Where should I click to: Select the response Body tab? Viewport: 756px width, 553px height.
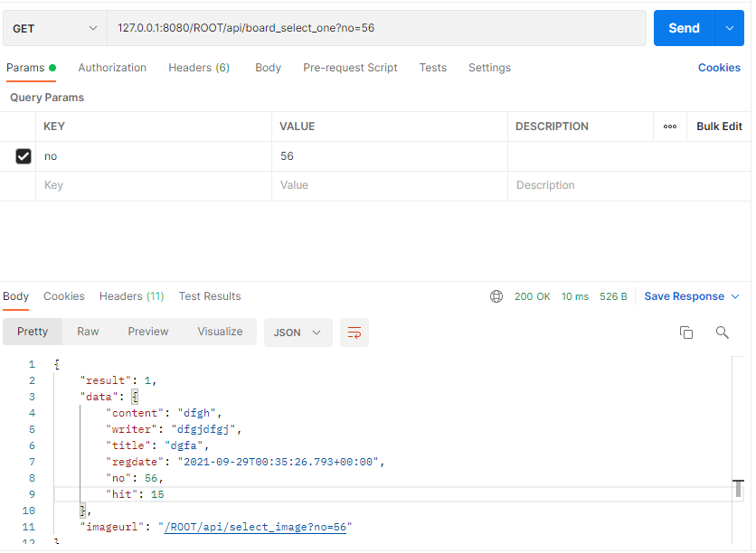[x=16, y=296]
